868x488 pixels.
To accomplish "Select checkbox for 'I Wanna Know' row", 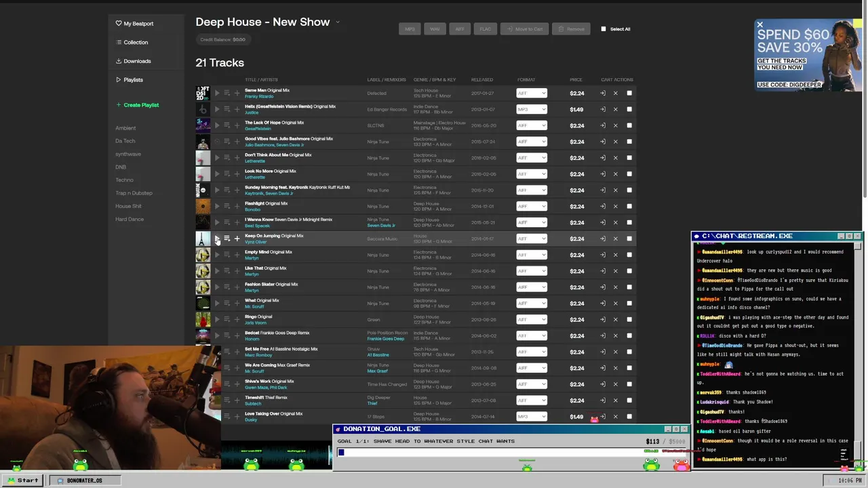I will pos(629,222).
